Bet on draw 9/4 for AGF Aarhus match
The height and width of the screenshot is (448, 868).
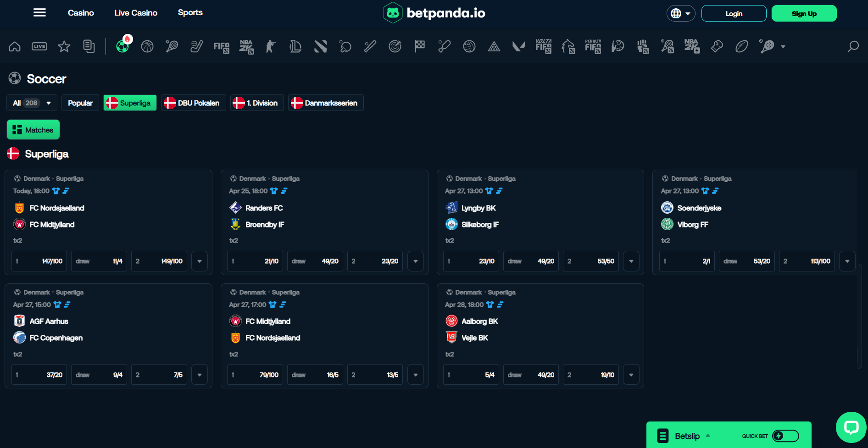99,375
